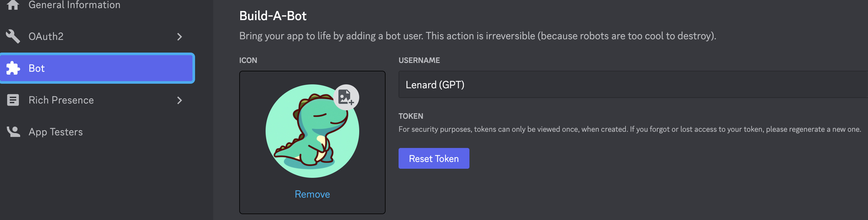Expand the Rich Presence section chevron

coord(179,100)
